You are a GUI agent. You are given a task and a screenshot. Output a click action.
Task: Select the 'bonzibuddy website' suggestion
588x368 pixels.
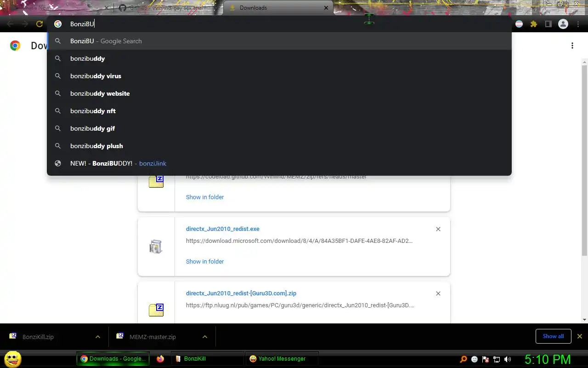click(279, 93)
